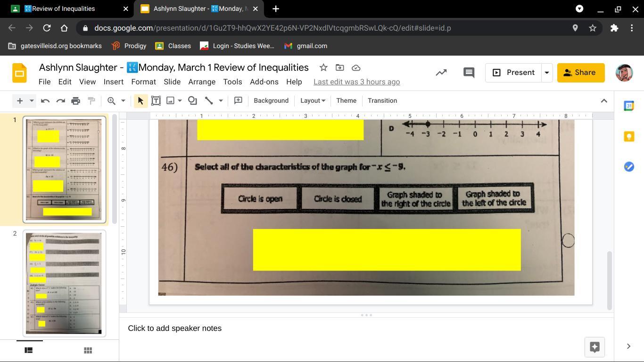Open a new browser tab
Image resolution: width=644 pixels, height=362 pixels.
tap(276, 9)
